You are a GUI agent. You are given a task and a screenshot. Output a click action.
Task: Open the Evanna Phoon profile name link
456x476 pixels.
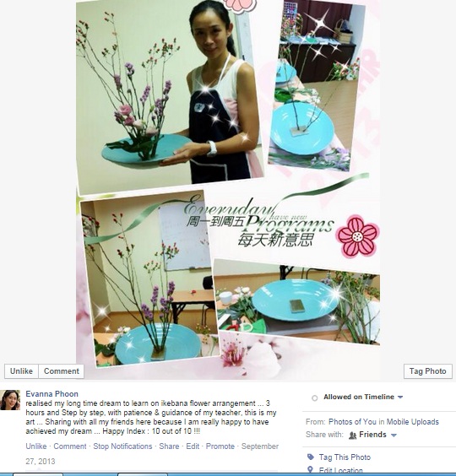tap(52, 394)
